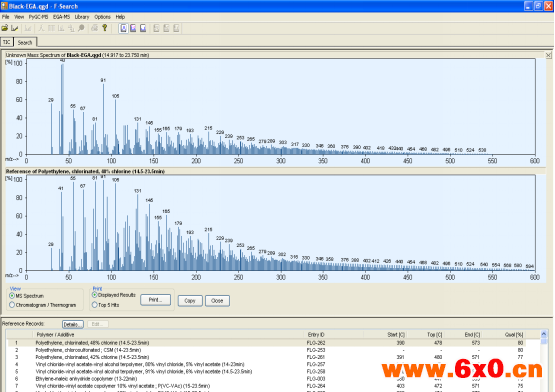This screenshot has height=392, width=555.
Task: Select the MS Spectrum radio button
Action: tap(12, 296)
